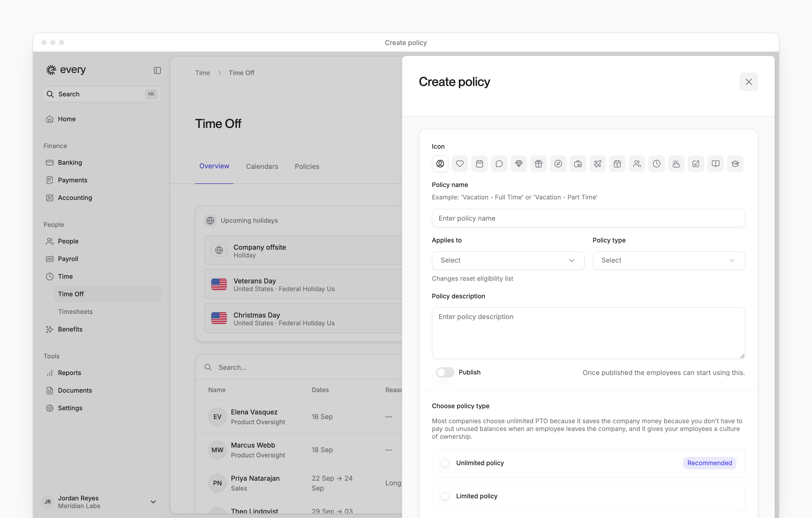Focus the policy description text area
Screen dimensions: 812x518
(589, 333)
